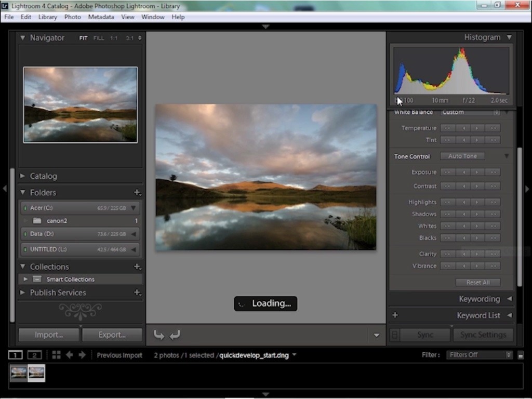Expand the Publish Services panel
The width and height of the screenshot is (532, 399).
[22, 292]
